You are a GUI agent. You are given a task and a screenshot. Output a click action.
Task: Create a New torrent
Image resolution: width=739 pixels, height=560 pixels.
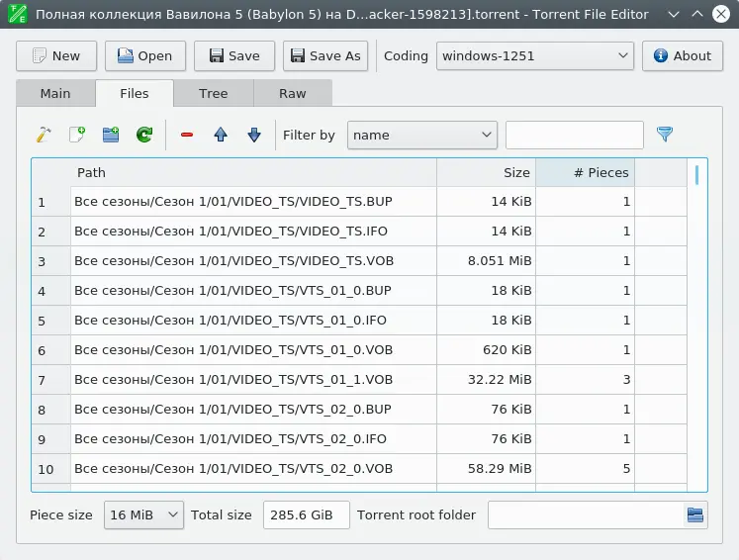click(56, 56)
